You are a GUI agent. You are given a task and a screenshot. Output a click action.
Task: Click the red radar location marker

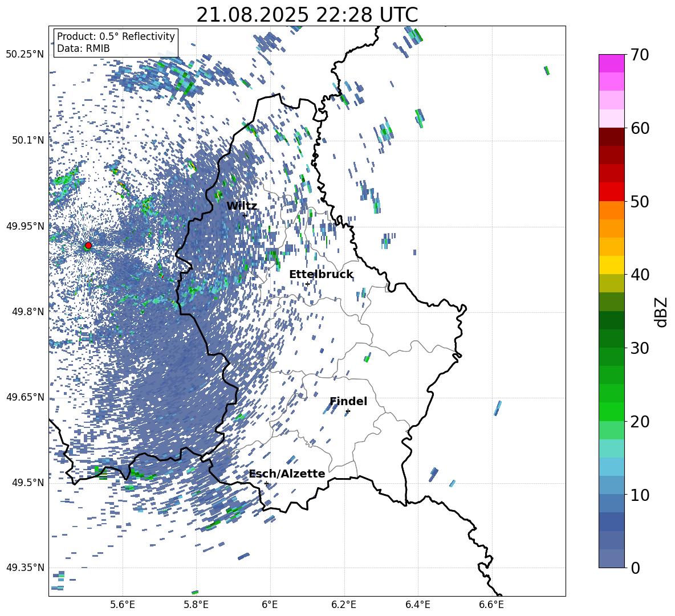tap(88, 245)
